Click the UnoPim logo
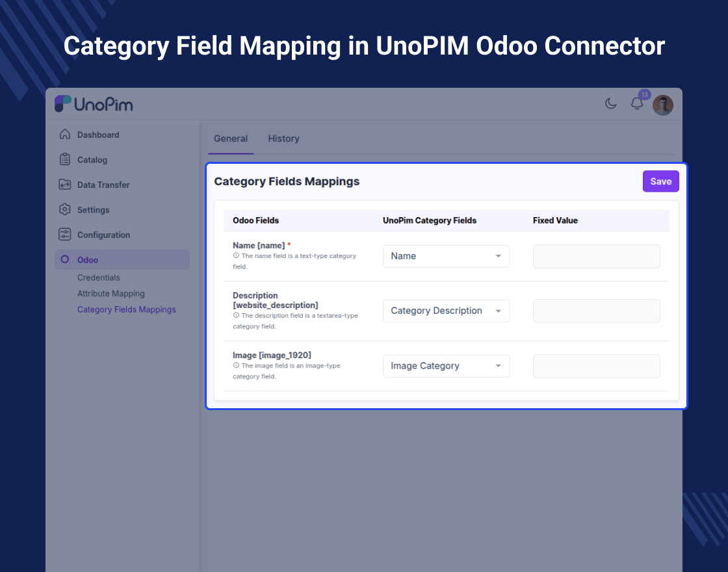The image size is (728, 572). click(x=94, y=104)
